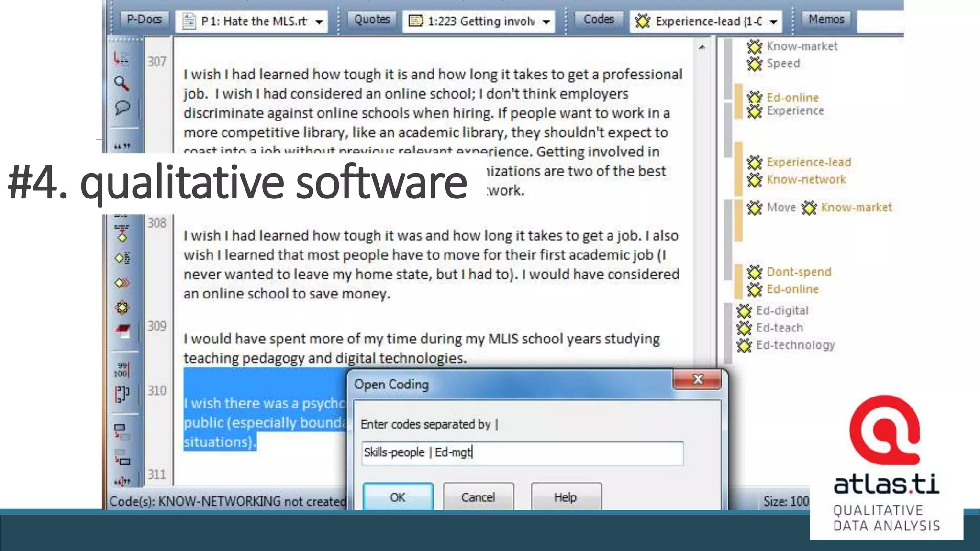The width and height of the screenshot is (980, 551).
Task: Click Help in Open Coding dialog
Action: 566,497
